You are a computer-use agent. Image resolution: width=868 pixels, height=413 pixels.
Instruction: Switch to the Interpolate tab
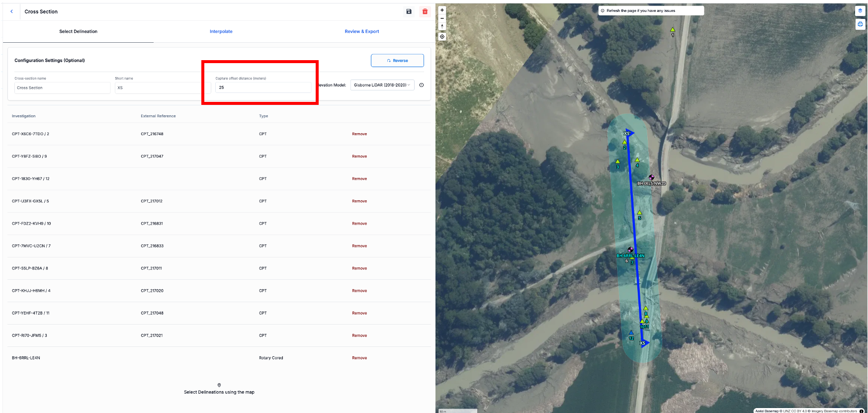(221, 31)
